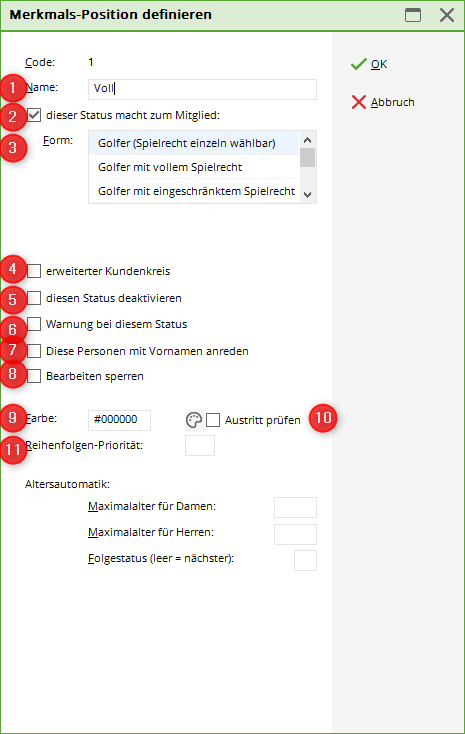The image size is (465, 734).
Task: Click the Farbe hex color field
Action: [119, 420]
